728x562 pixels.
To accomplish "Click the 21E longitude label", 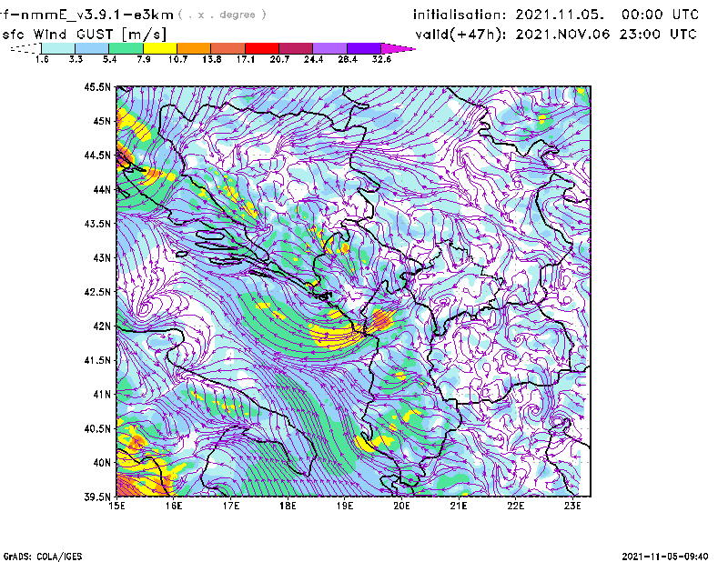I will point(459,506).
